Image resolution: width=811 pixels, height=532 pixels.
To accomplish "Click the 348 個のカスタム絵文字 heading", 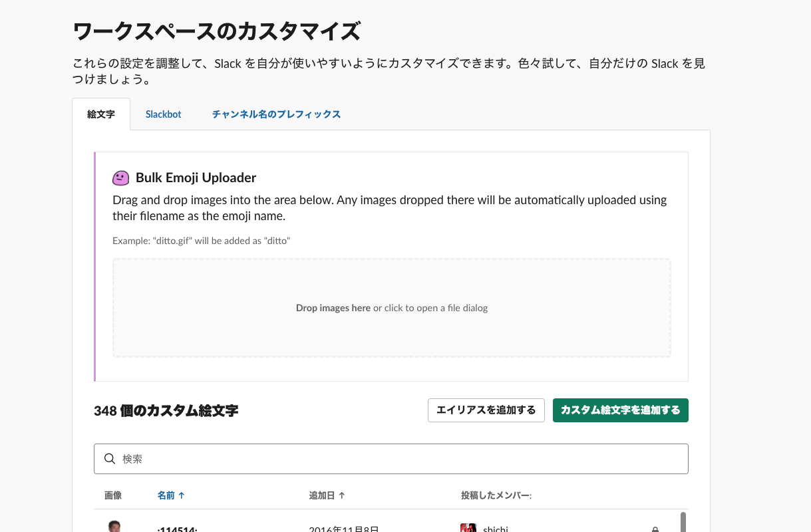I will coord(166,411).
